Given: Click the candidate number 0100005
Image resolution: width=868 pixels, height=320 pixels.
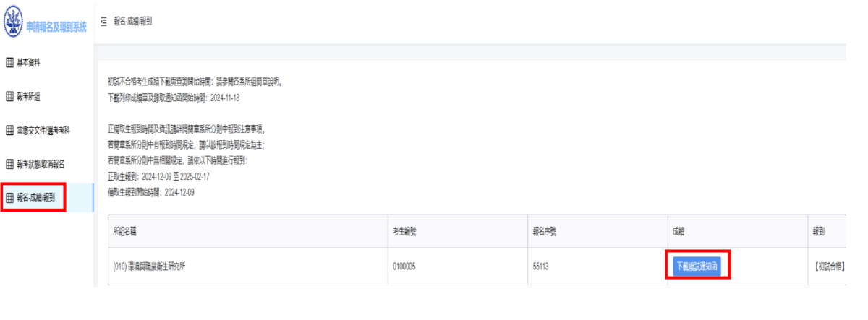Looking at the screenshot, I should [404, 267].
